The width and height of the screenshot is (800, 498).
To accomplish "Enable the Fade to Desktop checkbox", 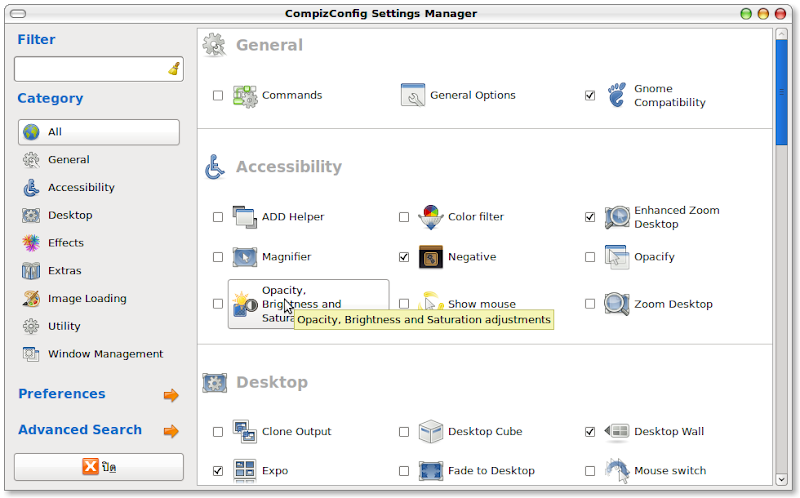I will point(404,470).
